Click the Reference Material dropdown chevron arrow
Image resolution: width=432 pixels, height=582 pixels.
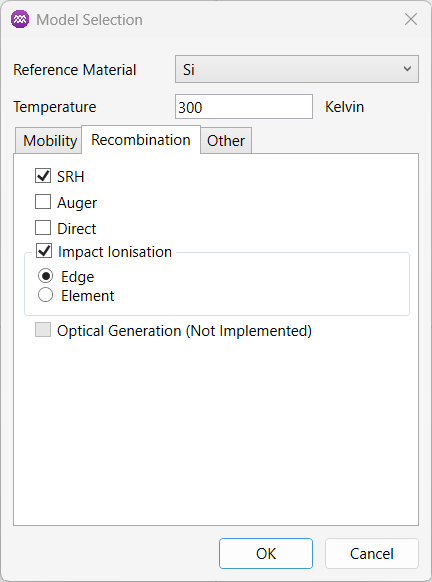(x=407, y=69)
